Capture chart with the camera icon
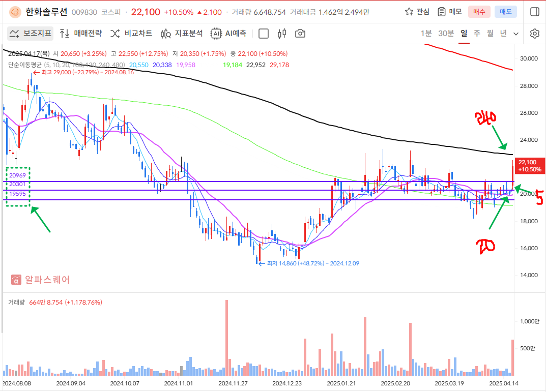Image resolution: width=546 pixels, height=392 pixels. pyautogui.click(x=300, y=34)
